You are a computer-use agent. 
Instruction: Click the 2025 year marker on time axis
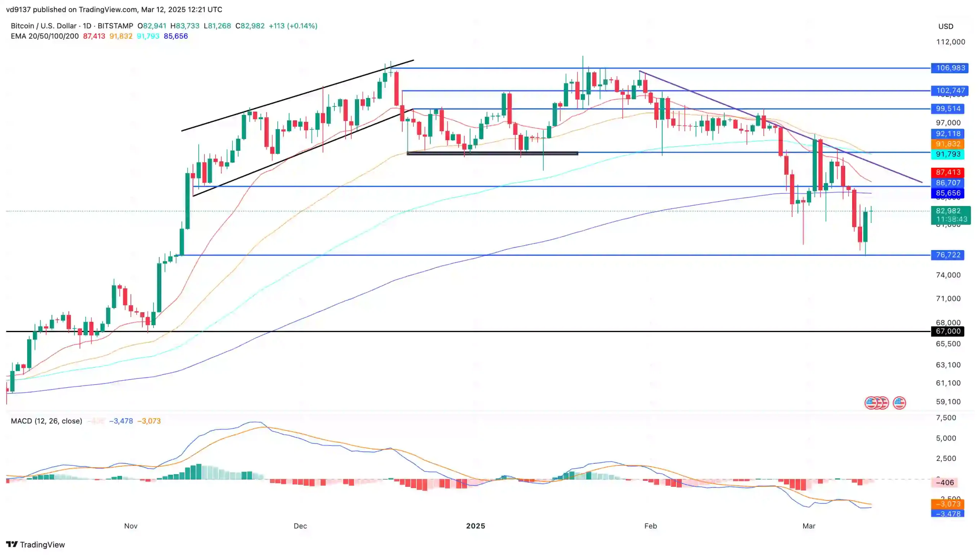(475, 526)
